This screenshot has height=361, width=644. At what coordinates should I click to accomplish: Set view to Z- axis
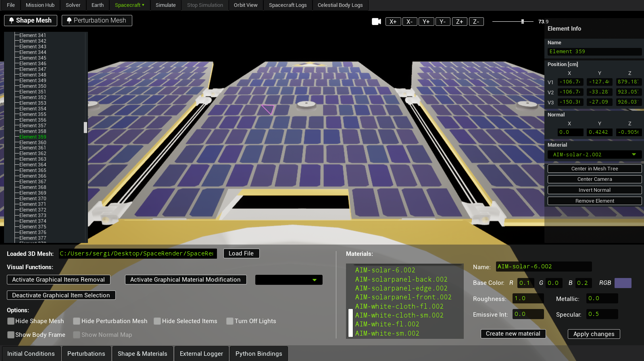476,22
